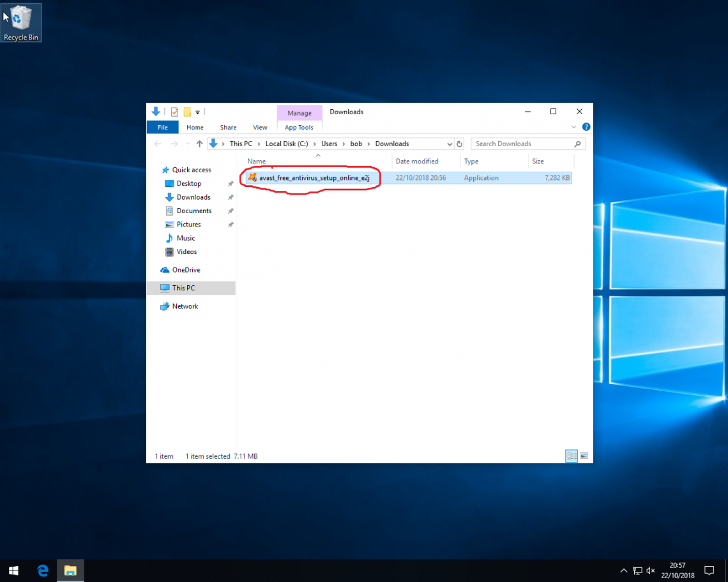Click the search magnifier icon
Viewport: 728px width, 582px height.
pyautogui.click(x=577, y=144)
